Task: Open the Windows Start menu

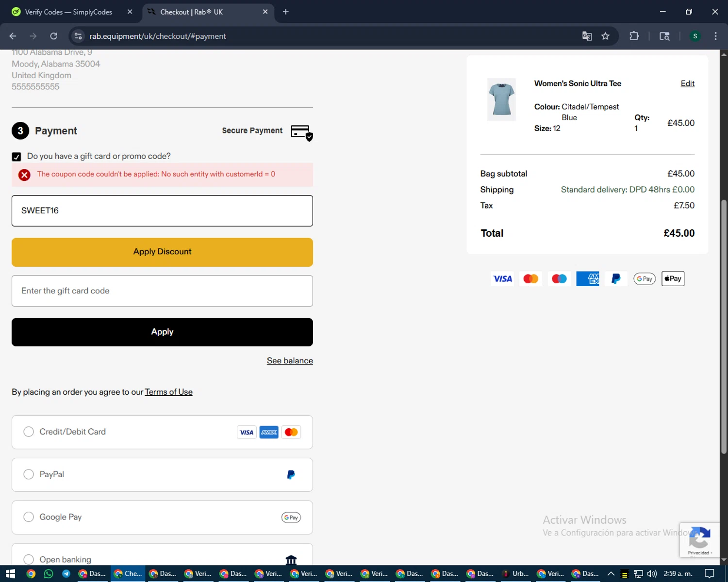Action: tap(10, 574)
